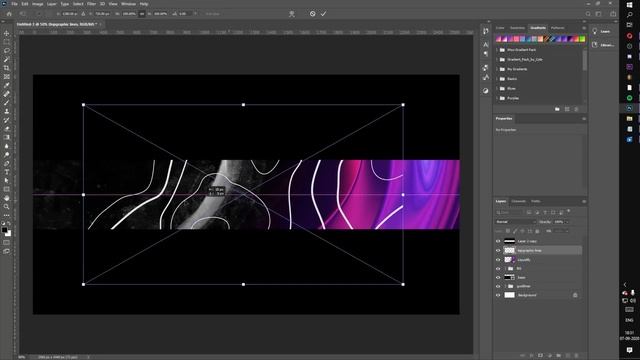Viewport: 640px width, 360px height.
Task: Click the lock icon on Background layer
Action: [x=575, y=295]
